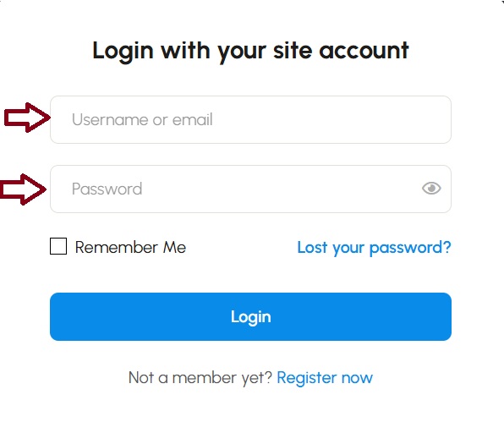Viewport: 504px width, 444px height.
Task: Place the cursor on the Username or email placeholder
Action: (142, 119)
